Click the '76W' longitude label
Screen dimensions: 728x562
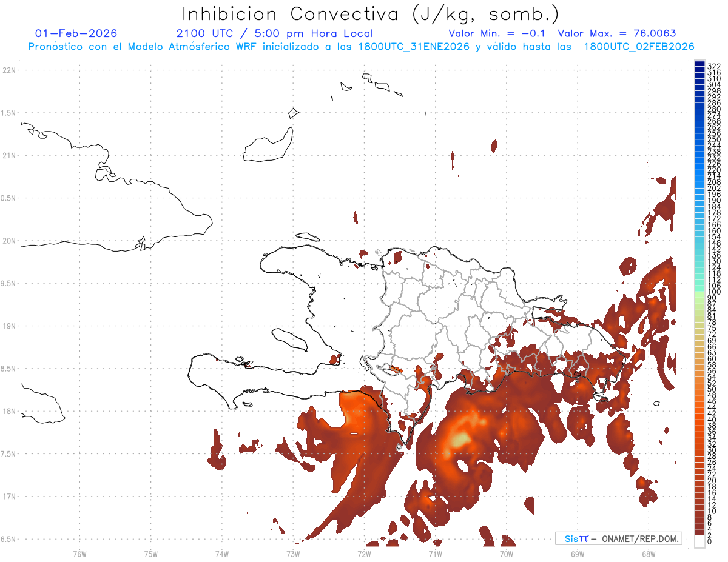(x=79, y=553)
